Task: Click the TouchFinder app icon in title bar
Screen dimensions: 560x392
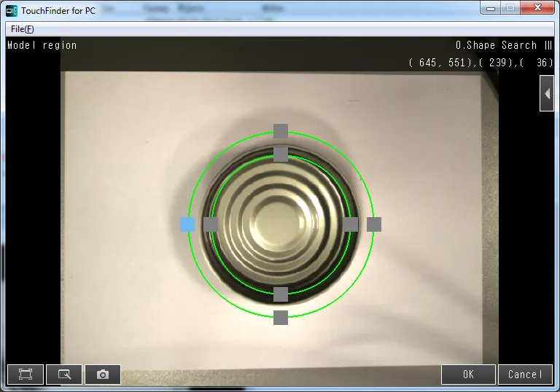Action: 12,10
